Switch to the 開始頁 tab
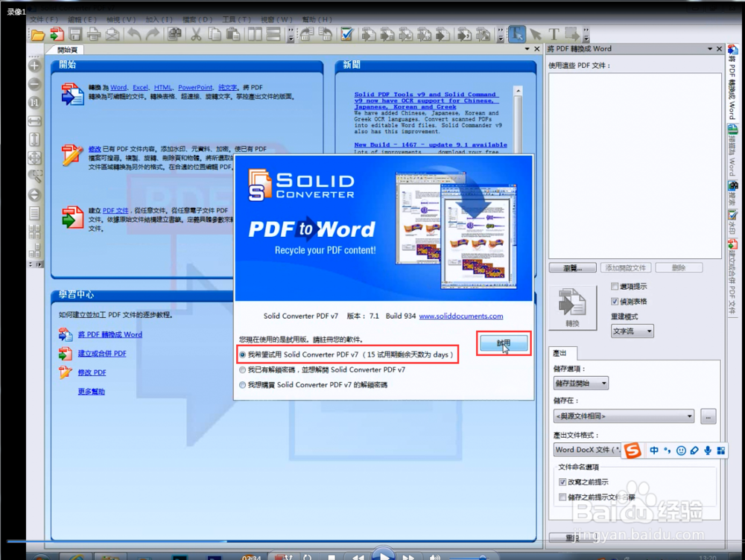 click(x=66, y=50)
